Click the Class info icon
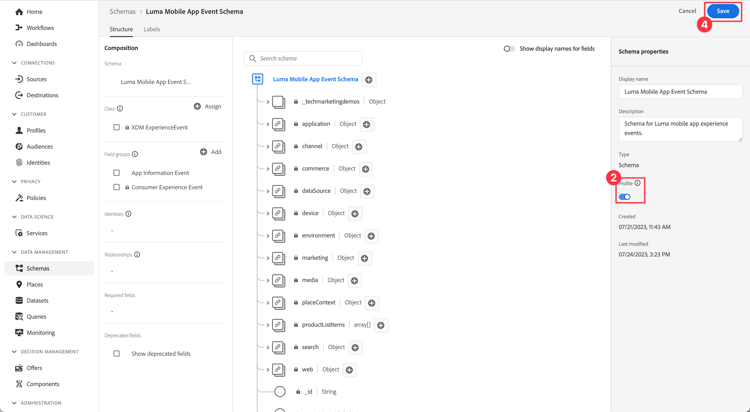This screenshot has height=412, width=750. (120, 109)
